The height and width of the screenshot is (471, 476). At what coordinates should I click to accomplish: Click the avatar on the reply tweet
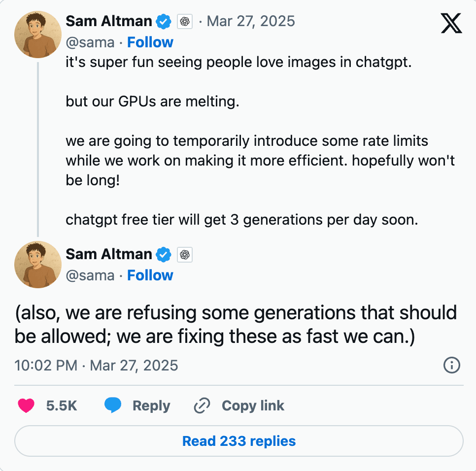[x=37, y=264]
